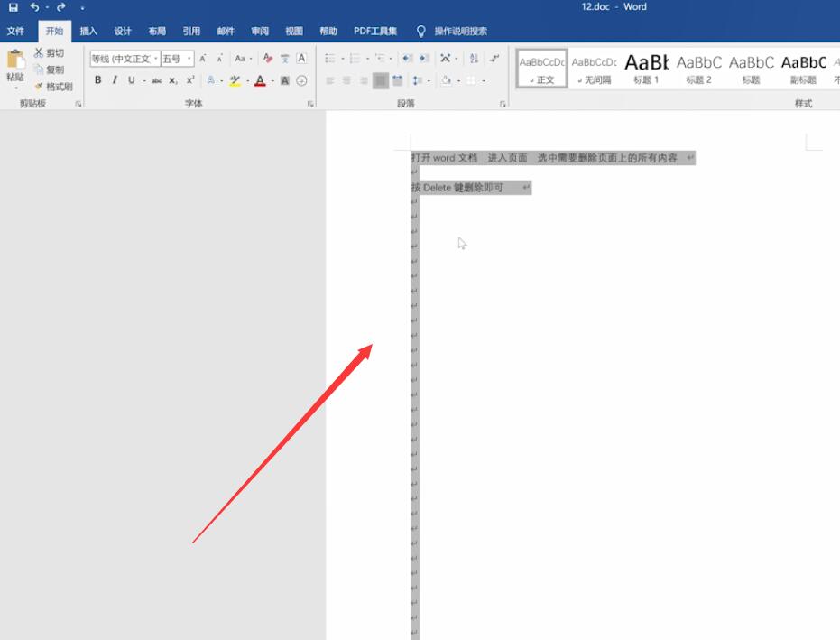The height and width of the screenshot is (640, 840).
Task: Click the 操作说明搜索 search box
Action: (460, 31)
